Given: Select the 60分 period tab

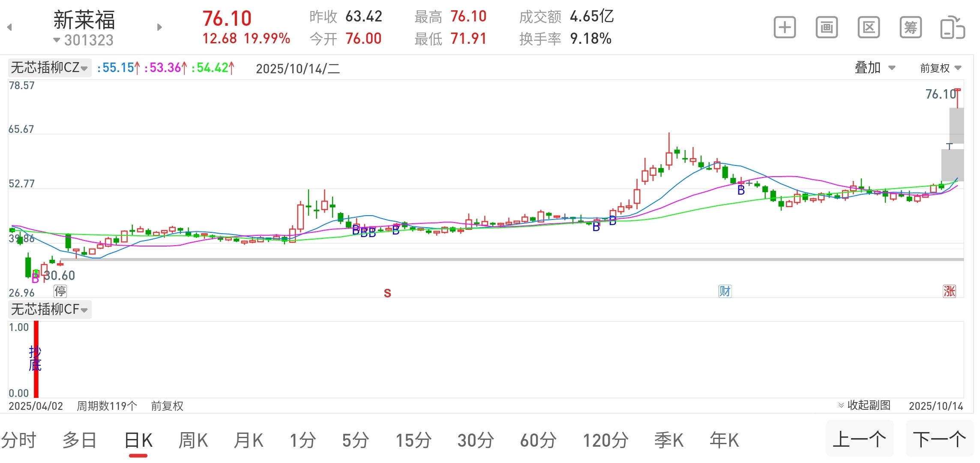Looking at the screenshot, I should click(x=538, y=440).
